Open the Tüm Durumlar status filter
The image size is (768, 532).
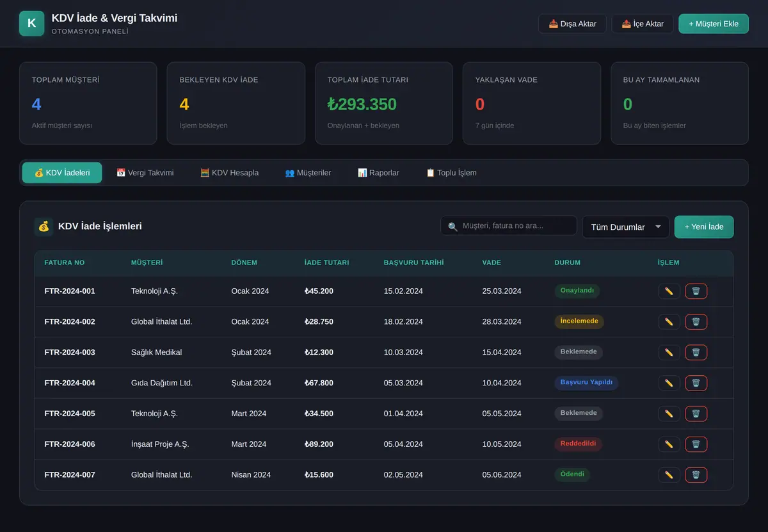click(x=625, y=227)
